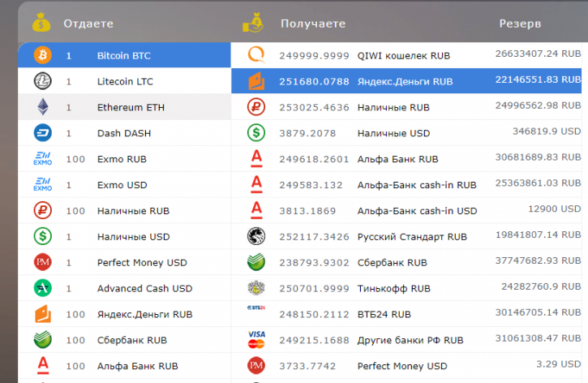Click the wallet icon in the 251680.0788 Яндекс.Деньги row

pyautogui.click(x=256, y=81)
